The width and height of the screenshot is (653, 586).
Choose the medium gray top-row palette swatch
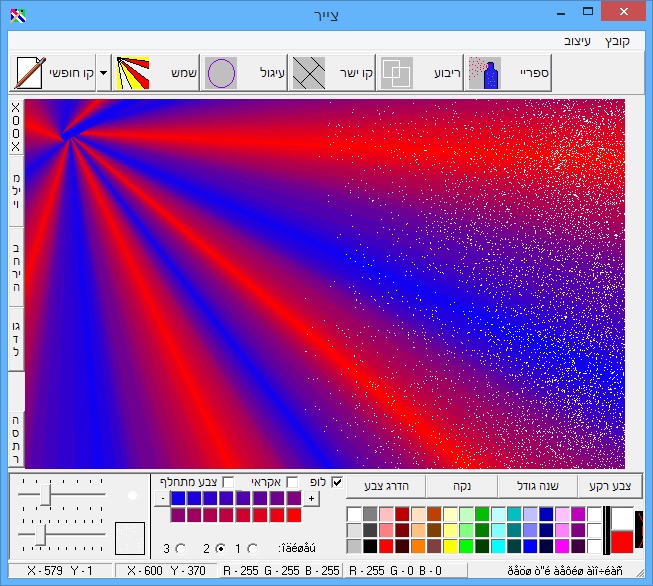click(x=370, y=514)
